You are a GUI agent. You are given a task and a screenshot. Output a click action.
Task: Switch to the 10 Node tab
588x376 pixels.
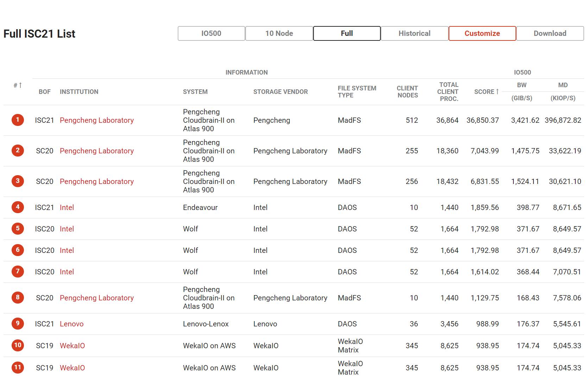tap(279, 33)
